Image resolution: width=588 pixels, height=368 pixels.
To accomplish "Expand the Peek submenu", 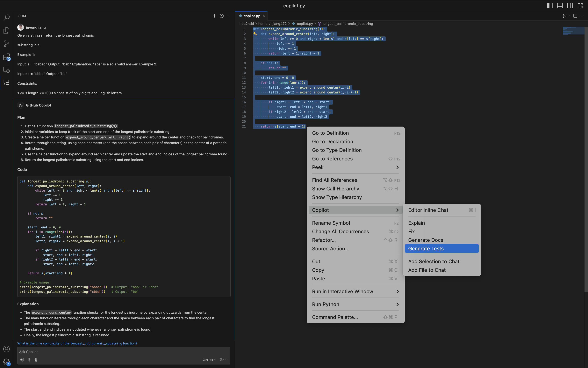I will click(x=355, y=167).
